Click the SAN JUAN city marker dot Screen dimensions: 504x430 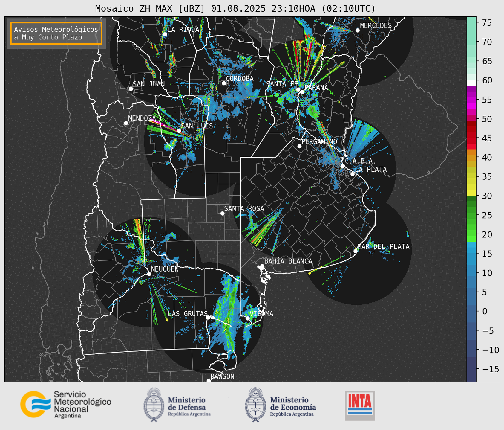[131, 89]
